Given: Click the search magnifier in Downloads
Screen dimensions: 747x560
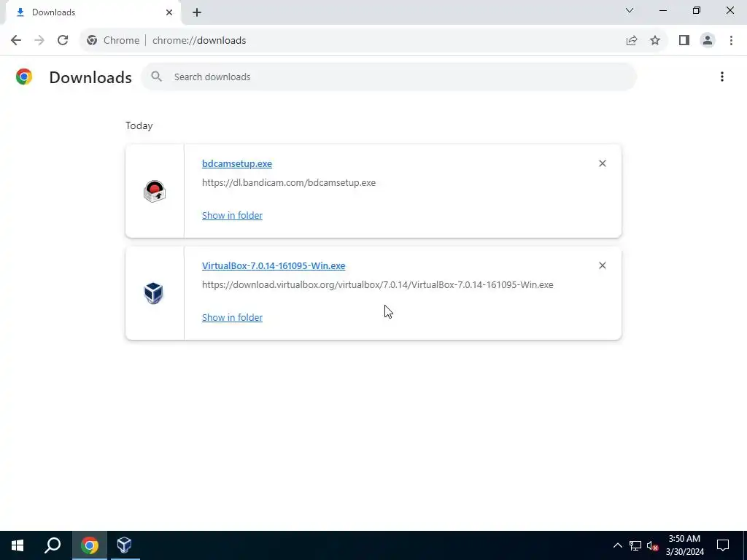Looking at the screenshot, I should pos(156,77).
